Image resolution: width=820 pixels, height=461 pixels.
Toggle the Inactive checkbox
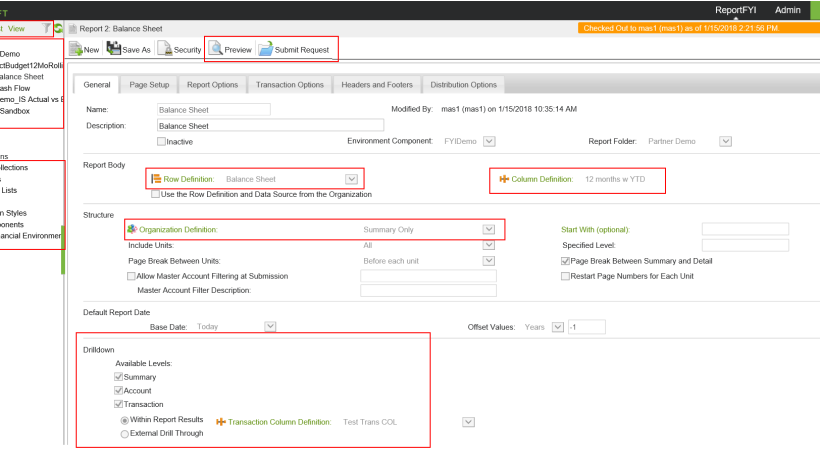click(161, 142)
